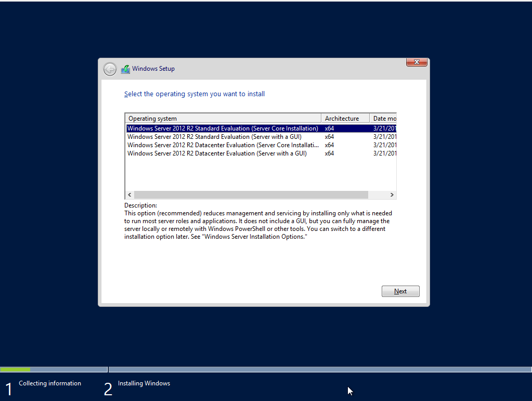Image resolution: width=532 pixels, height=401 pixels.
Task: Click the Installing Windows progress bar
Action: point(320,369)
